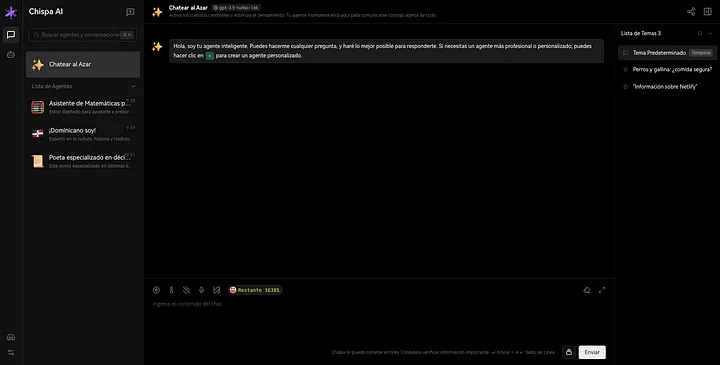720x365 pixels.
Task: Activate voice input microphone icon
Action: pyautogui.click(x=201, y=290)
